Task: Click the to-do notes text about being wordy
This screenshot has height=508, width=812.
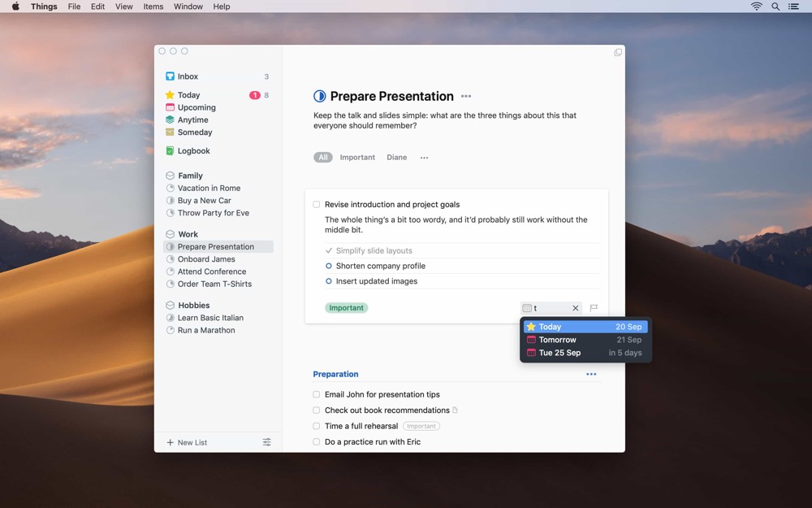Action: click(456, 225)
